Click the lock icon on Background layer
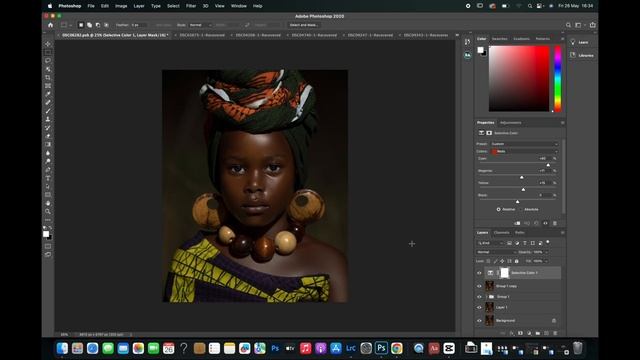 click(x=554, y=321)
